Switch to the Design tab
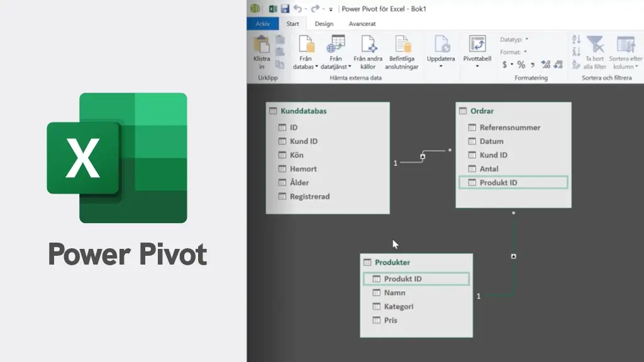The height and width of the screenshot is (362, 644). 324,23
